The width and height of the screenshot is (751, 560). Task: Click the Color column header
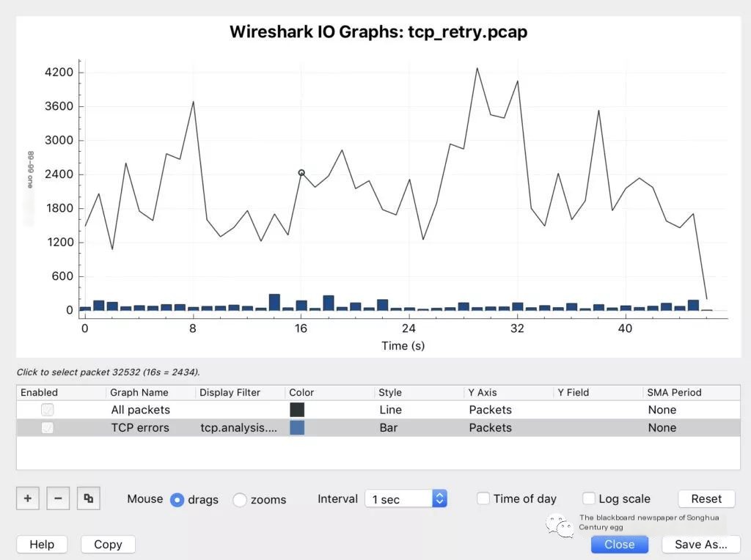click(x=301, y=392)
